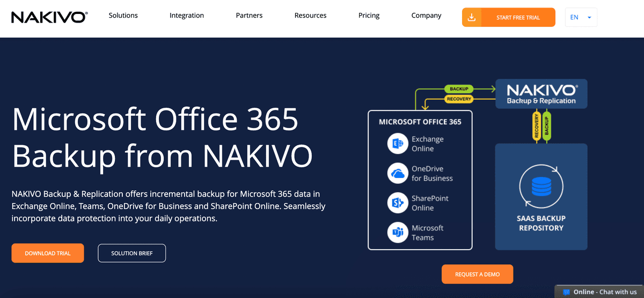The image size is (644, 298).
Task: Click the online chat status icon
Action: [566, 292]
